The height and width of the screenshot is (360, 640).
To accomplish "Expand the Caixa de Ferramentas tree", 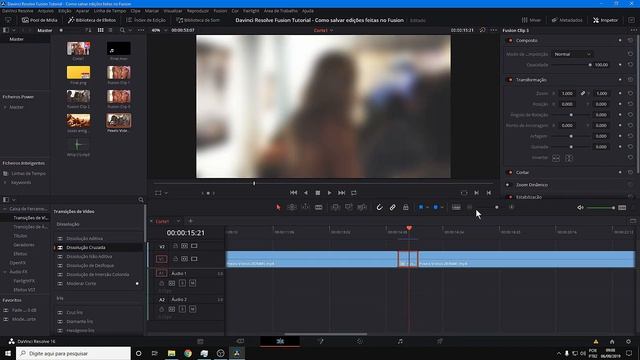I will [4, 209].
